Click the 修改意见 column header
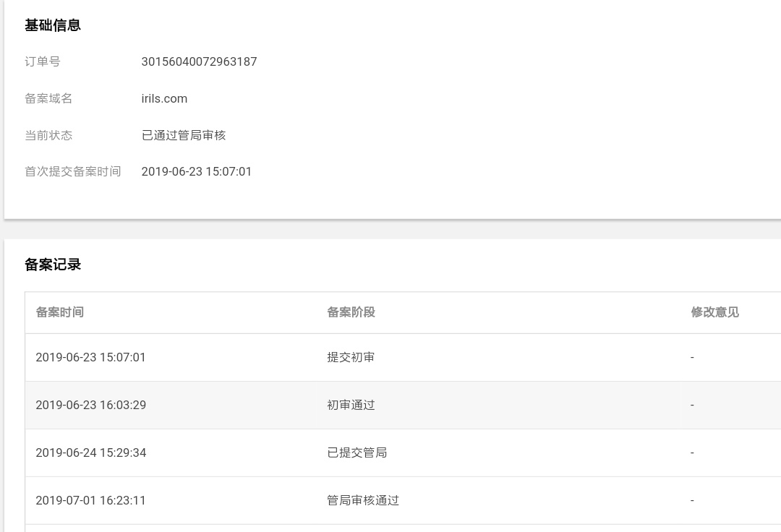Viewport: 781px width, 532px height. (714, 312)
